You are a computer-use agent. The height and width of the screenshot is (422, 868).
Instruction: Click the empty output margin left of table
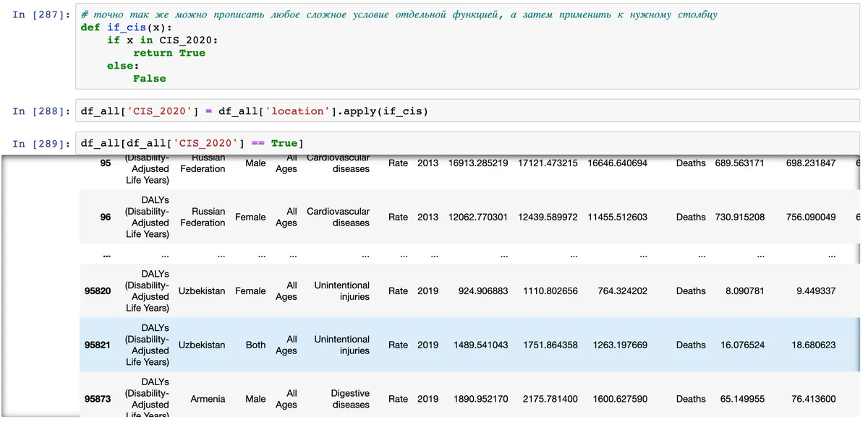click(40, 289)
